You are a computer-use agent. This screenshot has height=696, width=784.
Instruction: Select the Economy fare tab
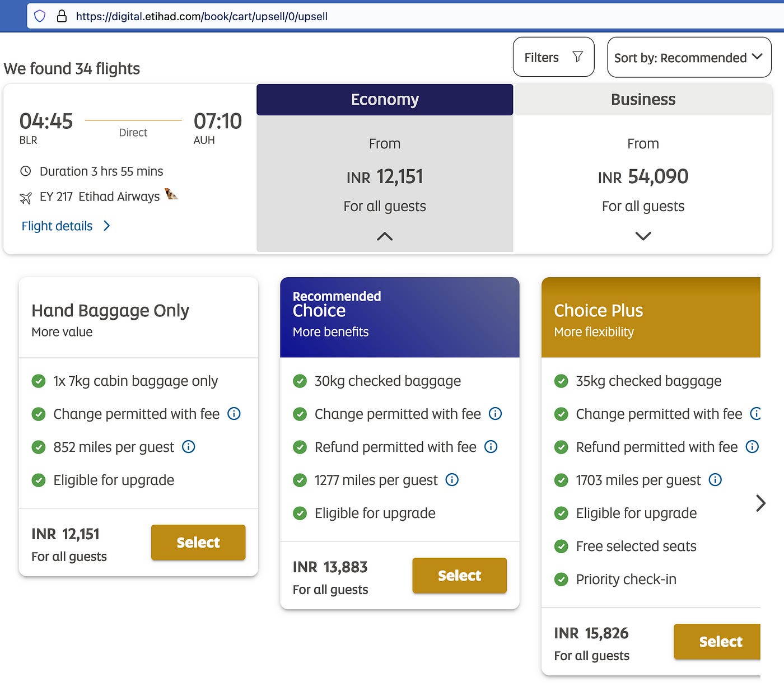click(x=385, y=100)
